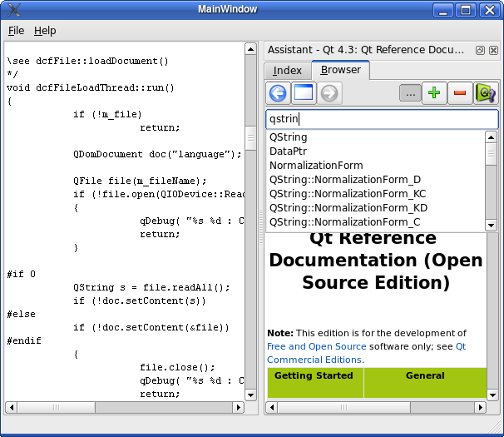504x437 pixels.
Task: Choose QString::NormalizationForm_KD entry
Action: (x=375, y=208)
